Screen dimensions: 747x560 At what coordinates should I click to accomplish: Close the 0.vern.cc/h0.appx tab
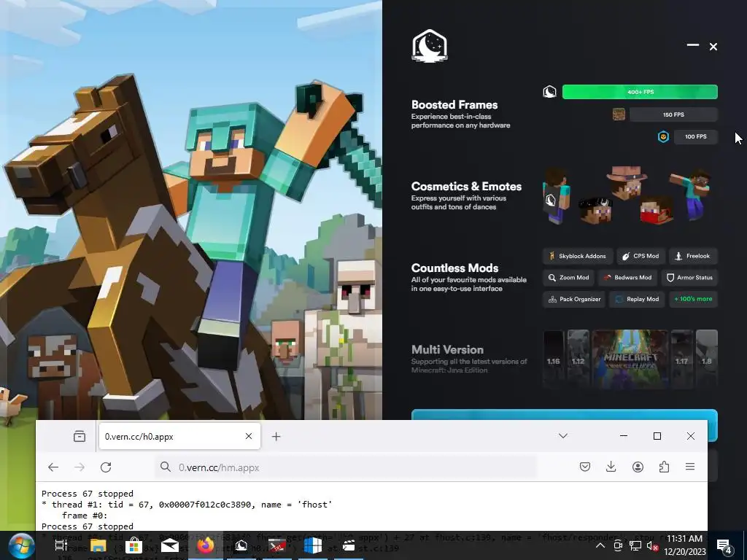(x=249, y=436)
